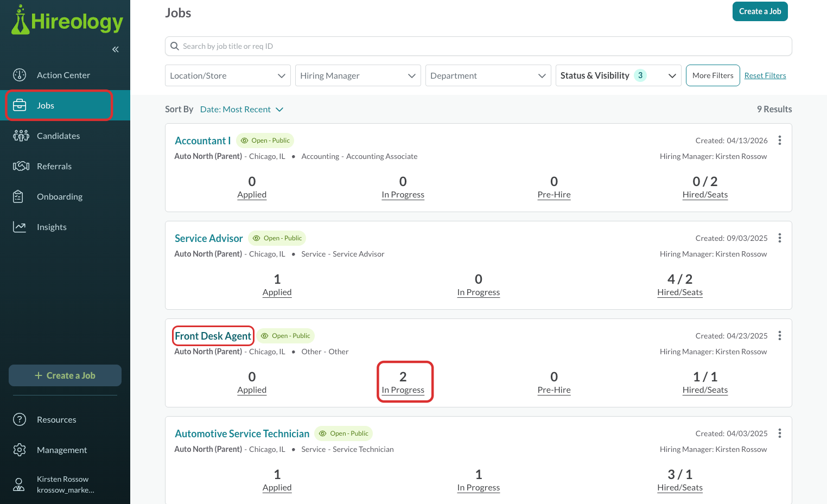Image resolution: width=827 pixels, height=504 pixels.
Task: Click eye icon in Front Desk Agent badge
Action: 265,336
